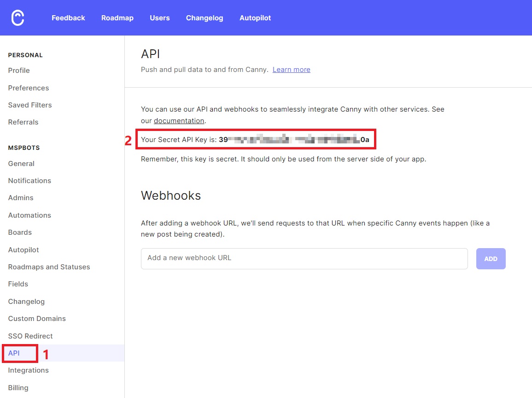
Task: Go to Referrals in sidebar
Action: point(23,122)
